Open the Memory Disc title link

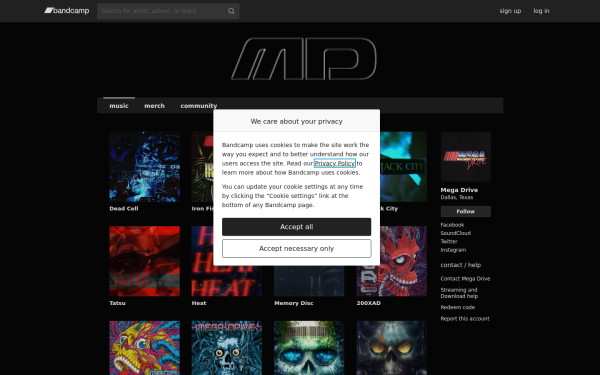click(294, 303)
